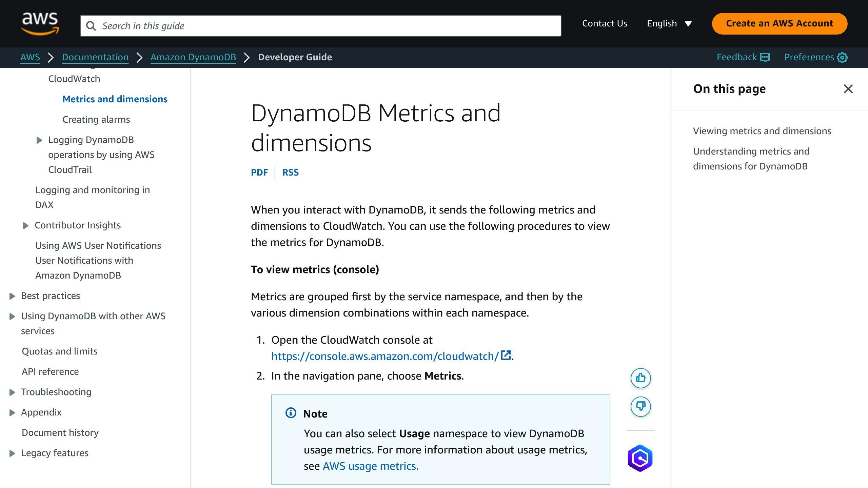Open the Amazon Q assistant hexagon icon
Image resolution: width=868 pixels, height=488 pixels.
(x=640, y=458)
